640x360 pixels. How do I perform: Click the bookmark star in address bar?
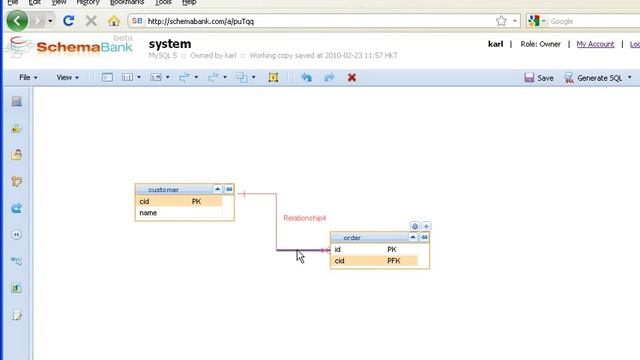[501, 21]
